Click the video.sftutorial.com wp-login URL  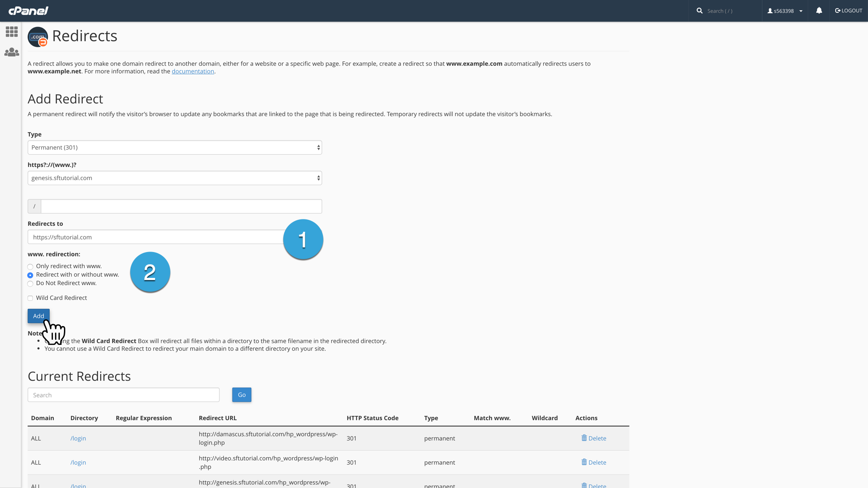click(268, 463)
